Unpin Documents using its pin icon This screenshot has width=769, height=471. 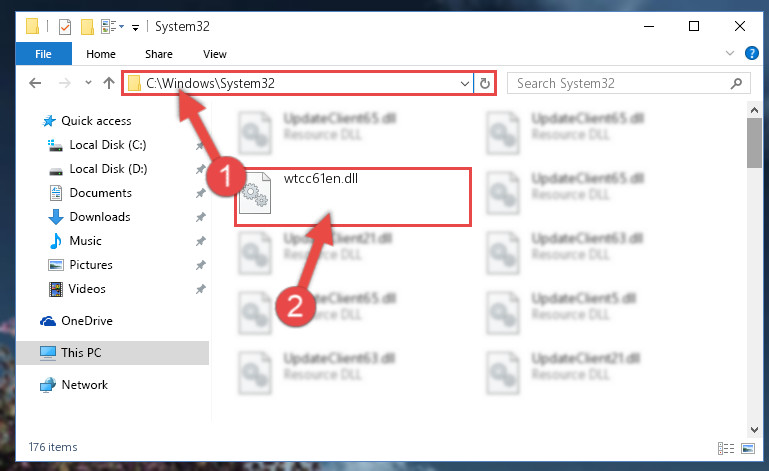click(200, 193)
